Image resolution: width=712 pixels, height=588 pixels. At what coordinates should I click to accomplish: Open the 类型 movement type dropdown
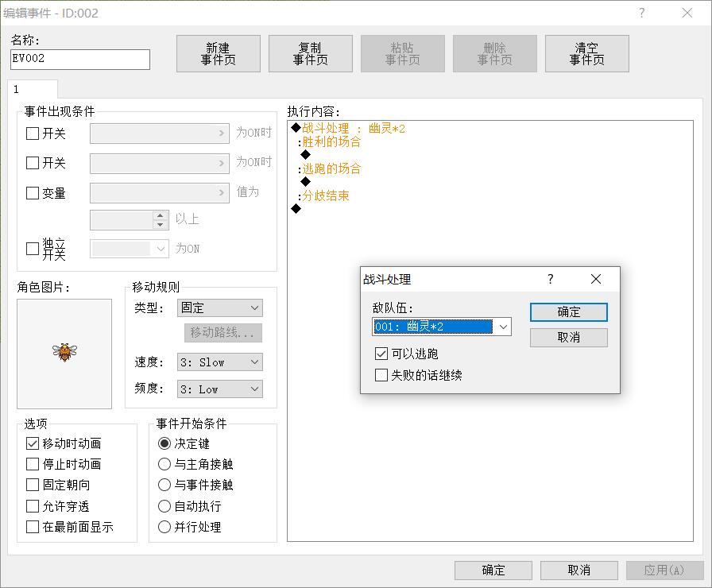[x=220, y=308]
